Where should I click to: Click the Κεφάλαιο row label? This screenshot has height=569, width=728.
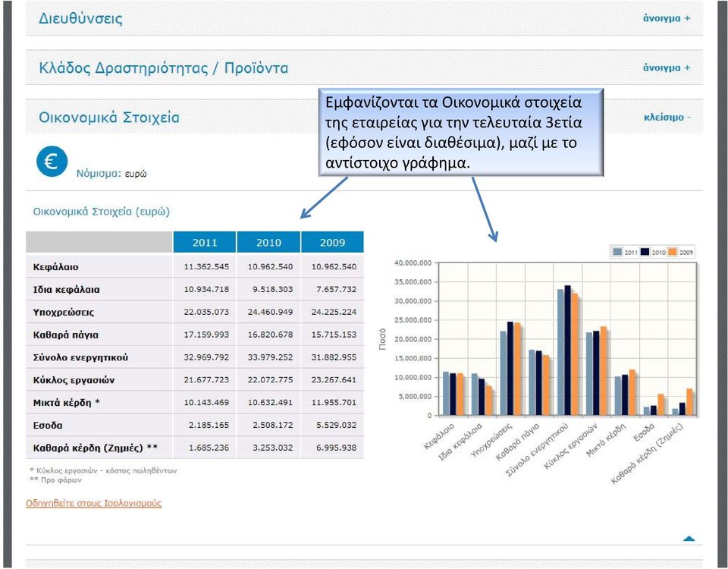[x=55, y=267]
